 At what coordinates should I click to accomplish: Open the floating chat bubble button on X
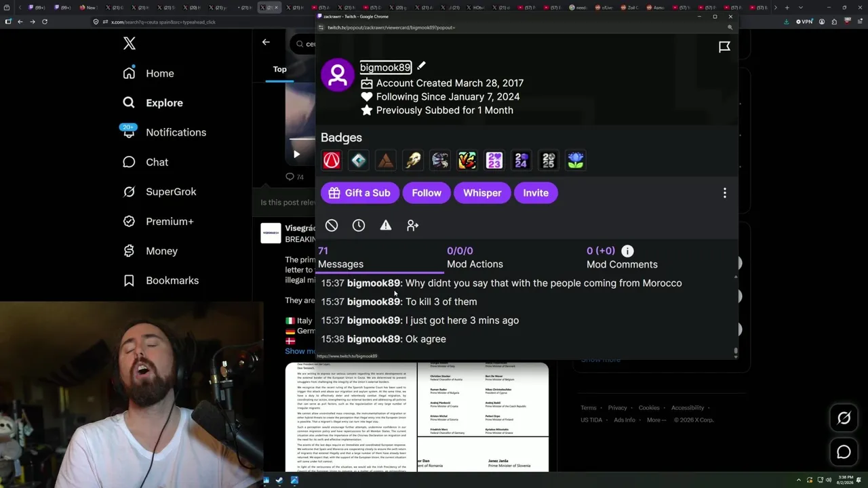[844, 452]
